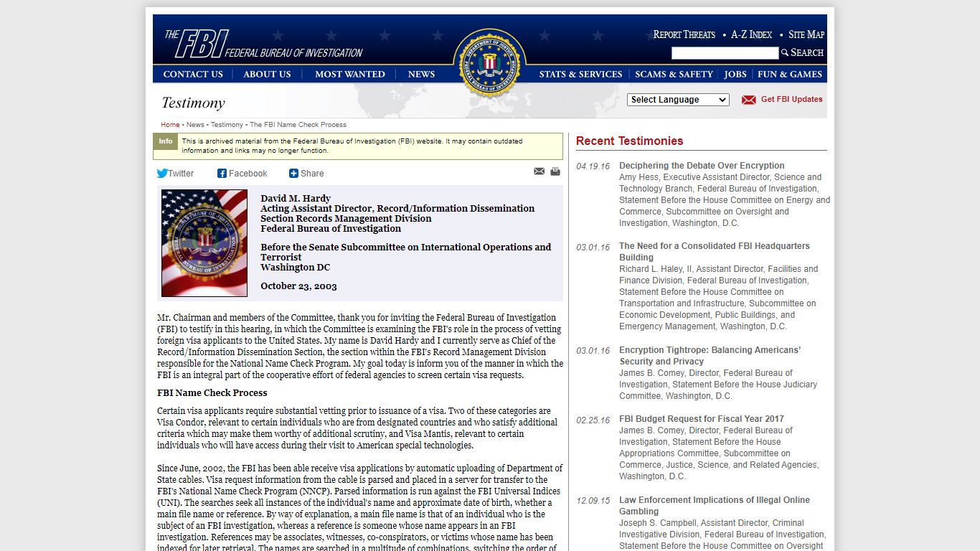980x551 pixels.
Task: Click the Testimony breadcrumb link
Action: [x=227, y=125]
